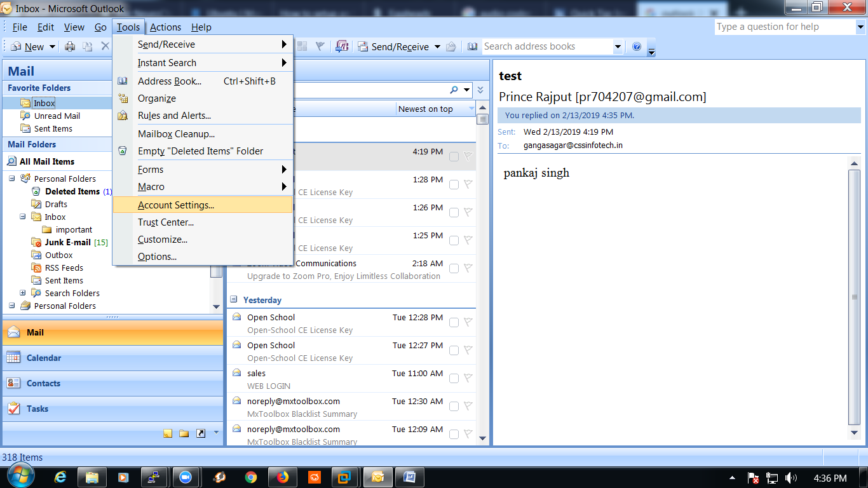Toggle checkbox for the 1:28 PM message
The height and width of the screenshot is (488, 868).
click(x=454, y=184)
